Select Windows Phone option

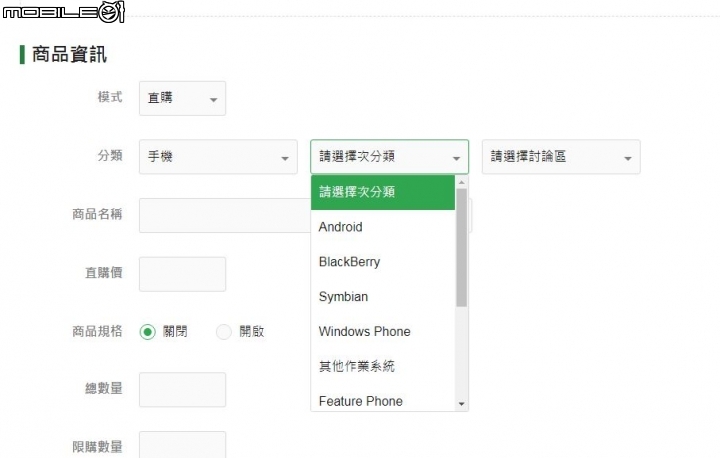tap(383, 332)
